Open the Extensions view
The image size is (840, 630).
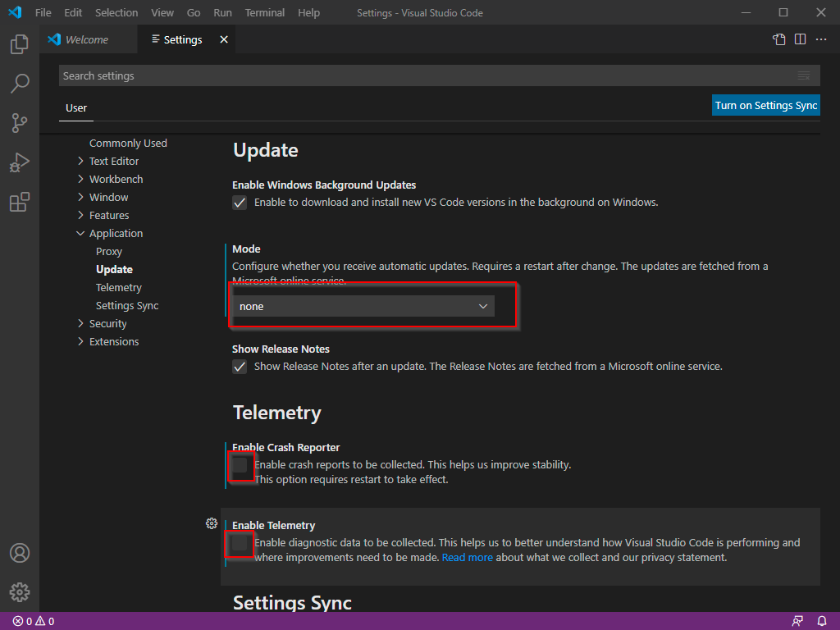[x=20, y=202]
